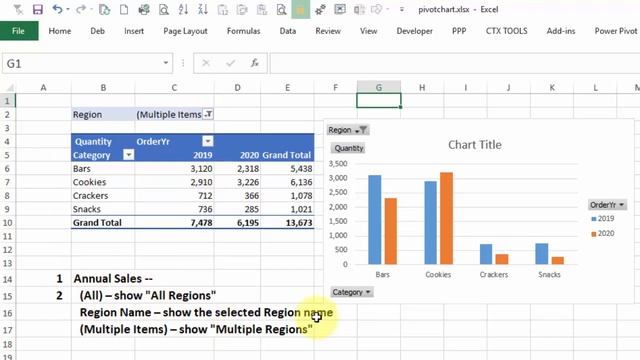Click the highlighted yellow toolbar icon
This screenshot has width=640, height=360.
[x=301, y=9]
